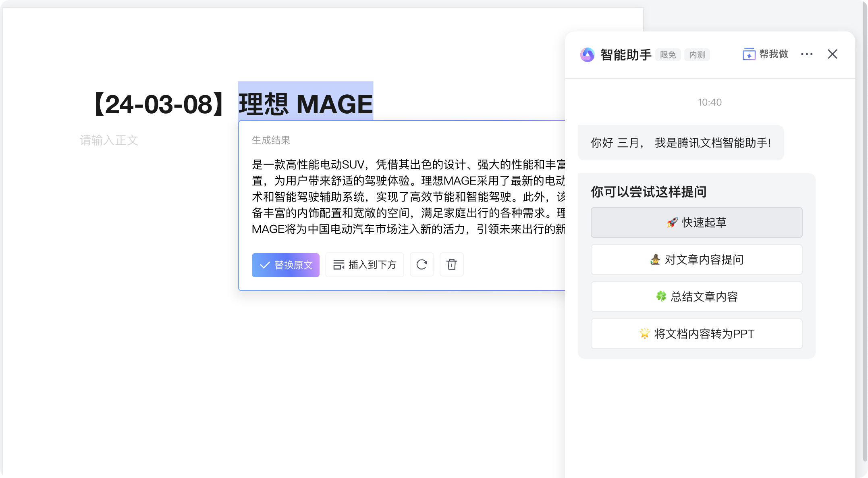Click the generated paragraph about 高性能电动SUV
The height and width of the screenshot is (478, 868).
(x=408, y=197)
